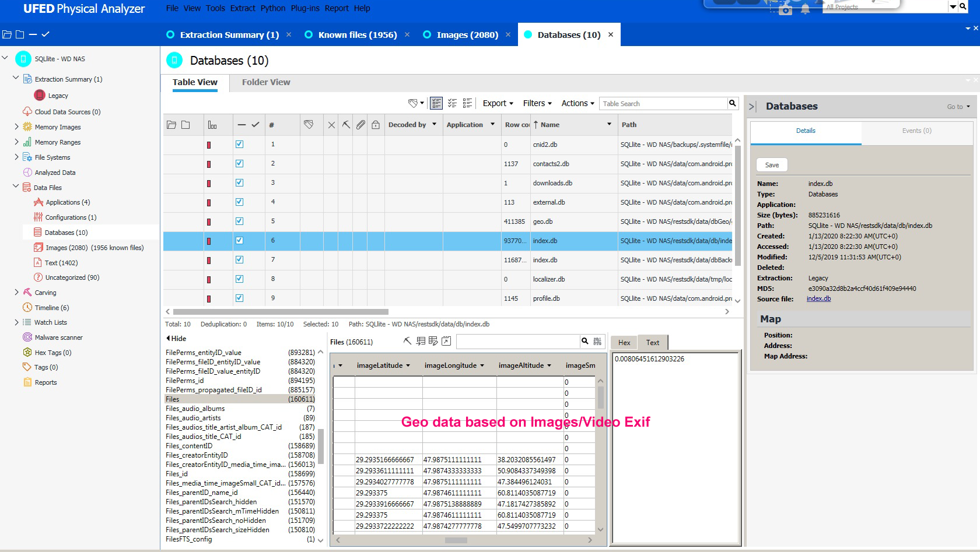Screen dimensions: 980x552
Task: Toggle checkbox for index.db row 7
Action: [x=239, y=259]
